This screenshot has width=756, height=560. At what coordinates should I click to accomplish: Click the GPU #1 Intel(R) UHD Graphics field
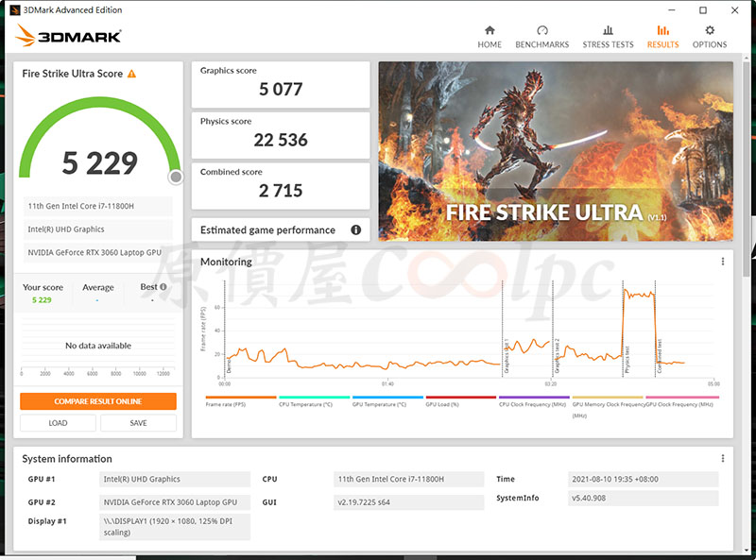(x=175, y=479)
